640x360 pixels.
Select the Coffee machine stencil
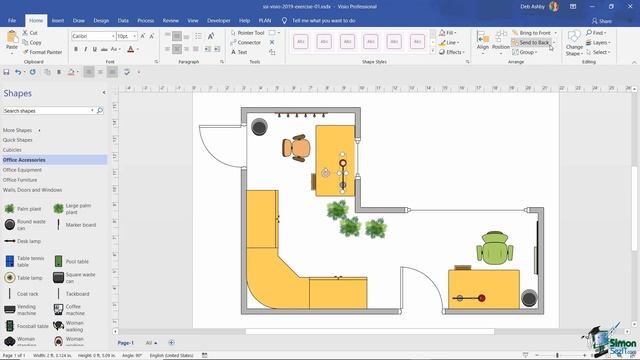69,310
